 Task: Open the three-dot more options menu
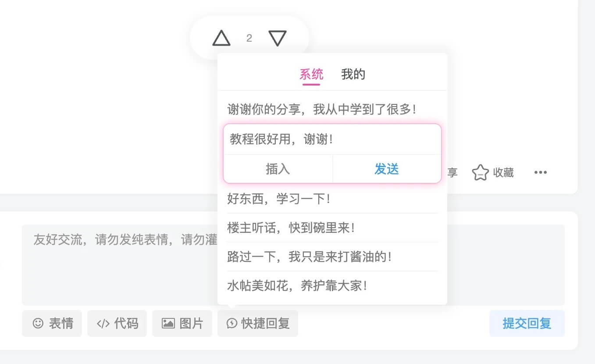541,172
